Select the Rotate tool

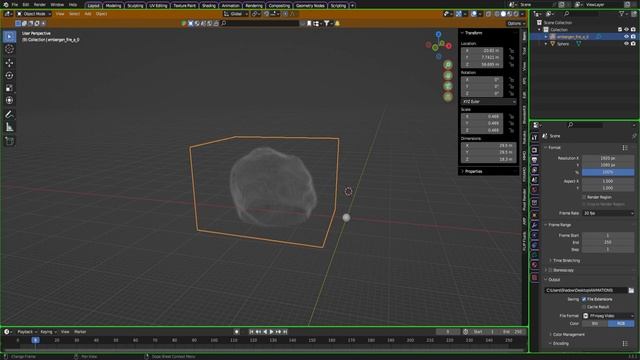[9, 76]
